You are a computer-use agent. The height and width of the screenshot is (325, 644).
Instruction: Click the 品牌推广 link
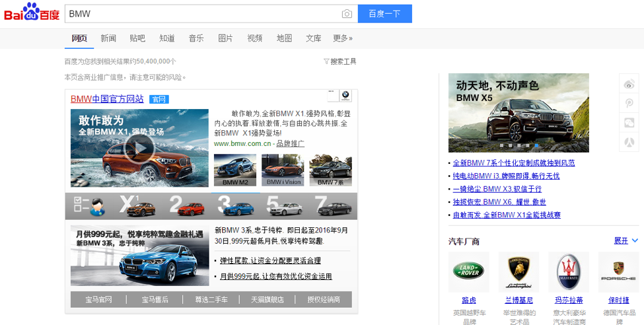(x=291, y=144)
